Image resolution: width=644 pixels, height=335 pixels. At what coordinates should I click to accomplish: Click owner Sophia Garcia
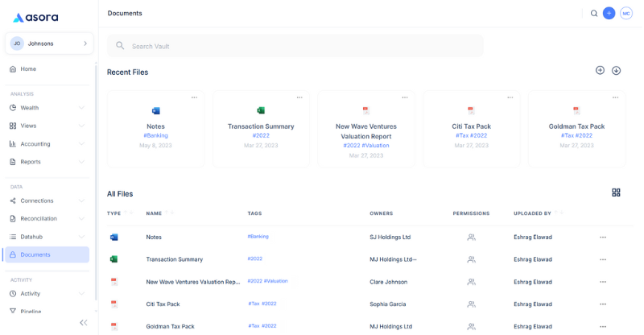pos(387,304)
